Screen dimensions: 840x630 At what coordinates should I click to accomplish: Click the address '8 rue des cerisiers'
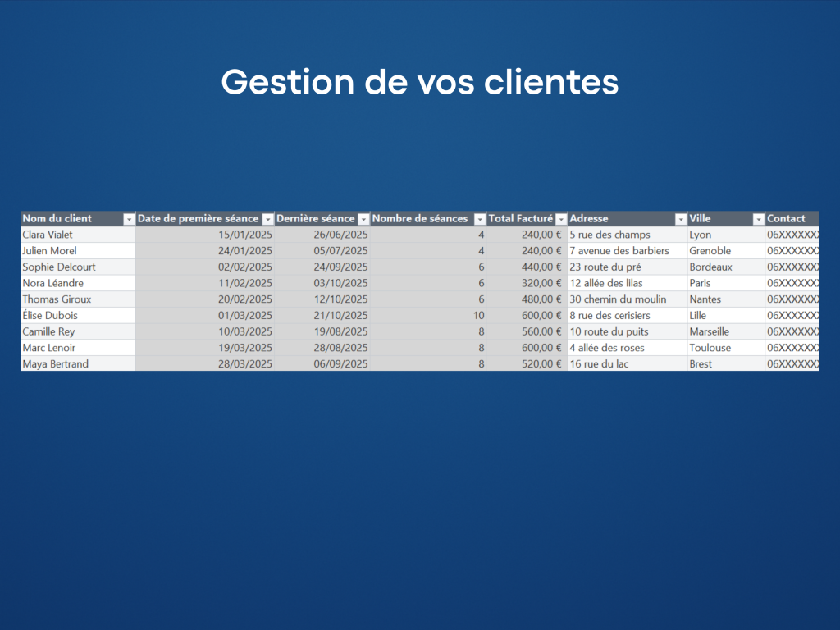(x=609, y=316)
